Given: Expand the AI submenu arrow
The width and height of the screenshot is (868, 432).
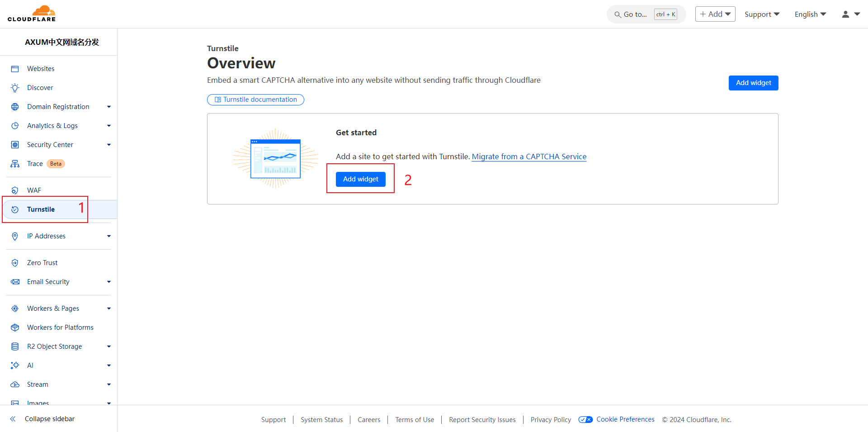Looking at the screenshot, I should [x=109, y=366].
